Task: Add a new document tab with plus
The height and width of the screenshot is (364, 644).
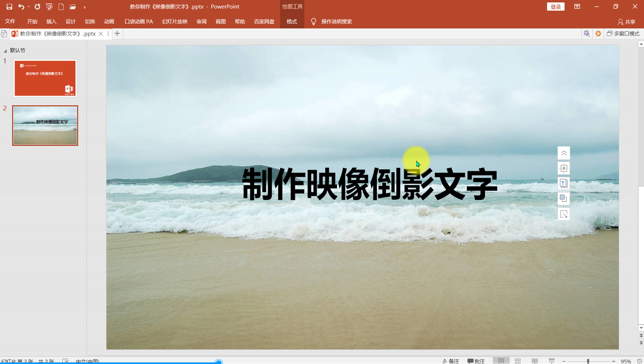Action: pos(117,34)
